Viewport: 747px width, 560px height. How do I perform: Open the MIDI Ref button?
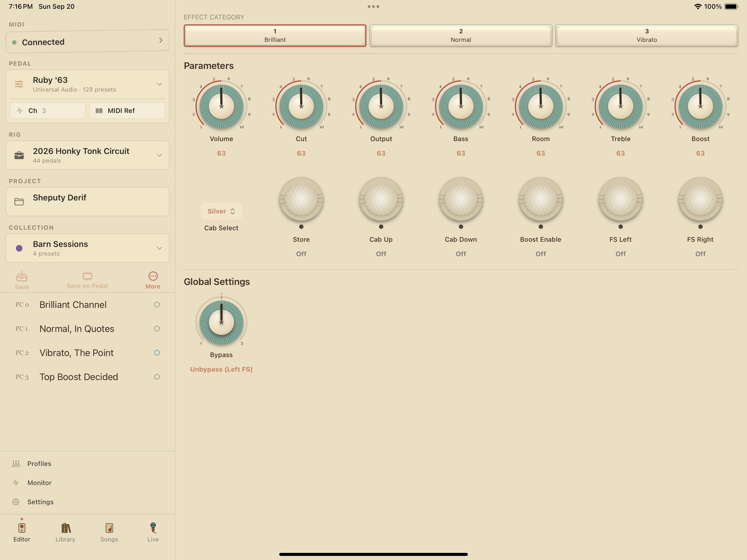pyautogui.click(x=127, y=111)
